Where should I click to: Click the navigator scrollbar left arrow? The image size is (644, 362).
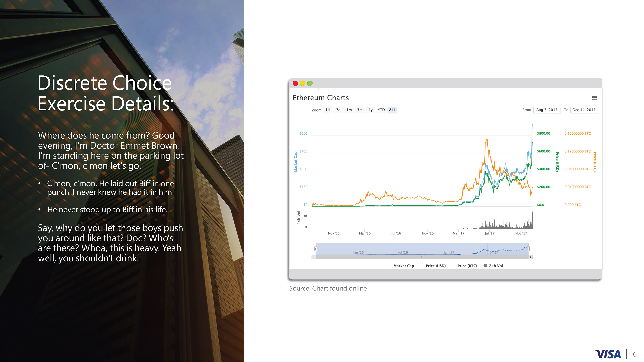tap(314, 257)
